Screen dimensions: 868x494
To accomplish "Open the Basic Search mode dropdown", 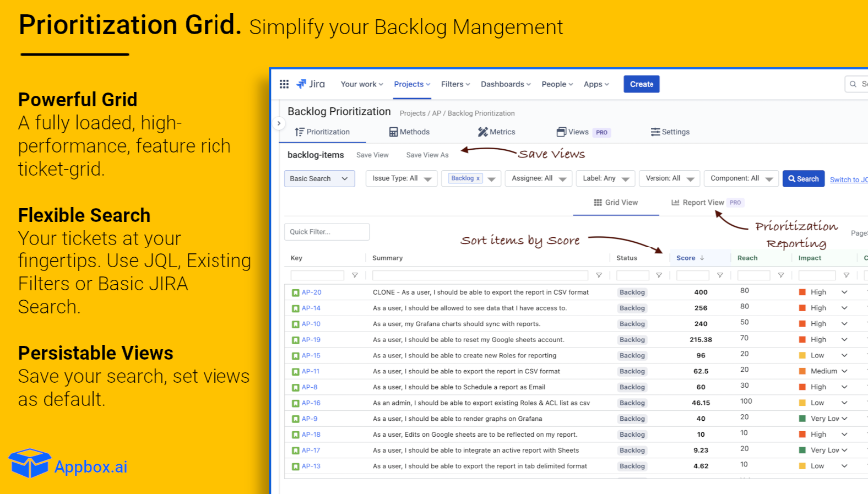I will point(320,179).
